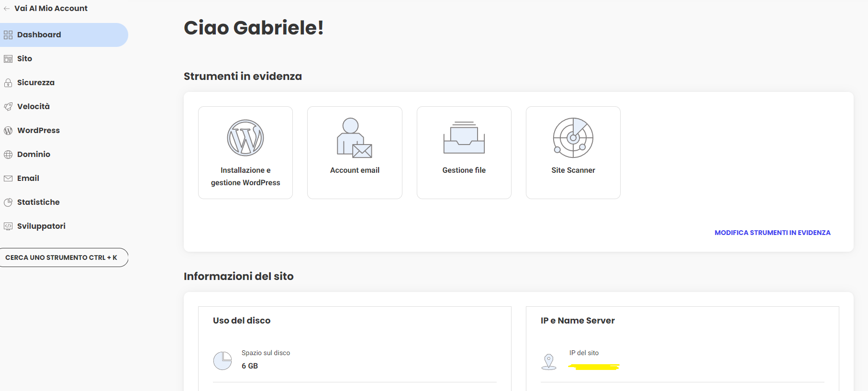
Task: Expand the WordPress sidebar section
Action: (x=38, y=131)
